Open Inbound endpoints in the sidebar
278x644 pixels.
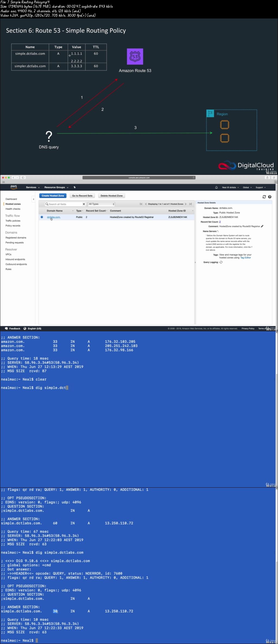click(x=15, y=259)
